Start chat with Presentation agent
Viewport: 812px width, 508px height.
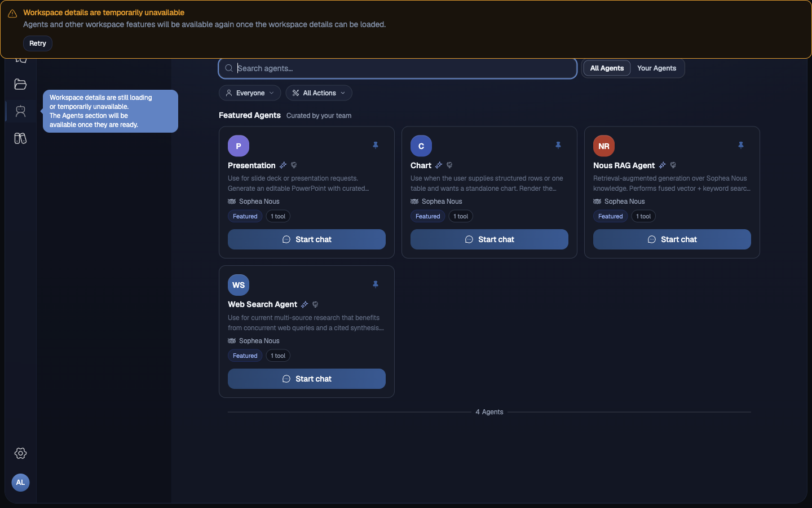click(x=307, y=239)
